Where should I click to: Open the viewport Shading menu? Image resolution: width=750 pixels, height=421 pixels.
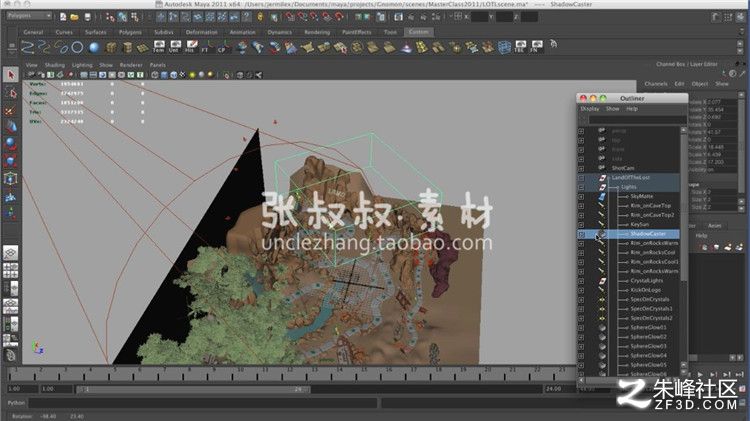point(55,65)
